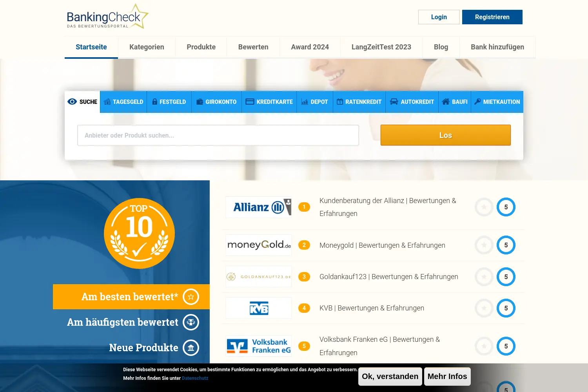Click star icon in Allianz row
The height and width of the screenshot is (392, 588).
[484, 207]
